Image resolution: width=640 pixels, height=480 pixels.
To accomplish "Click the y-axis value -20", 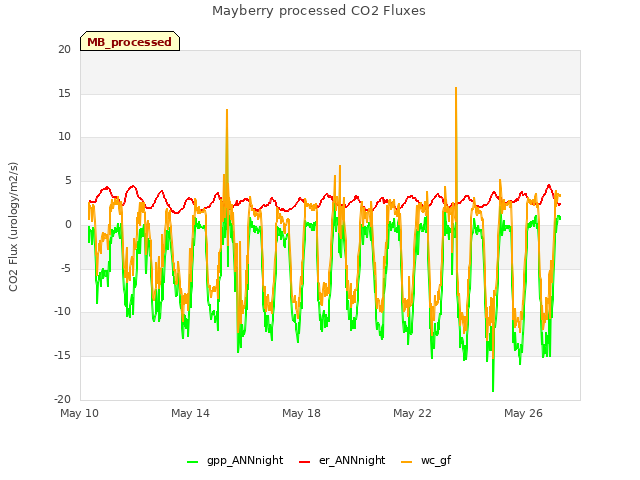I will point(62,399).
